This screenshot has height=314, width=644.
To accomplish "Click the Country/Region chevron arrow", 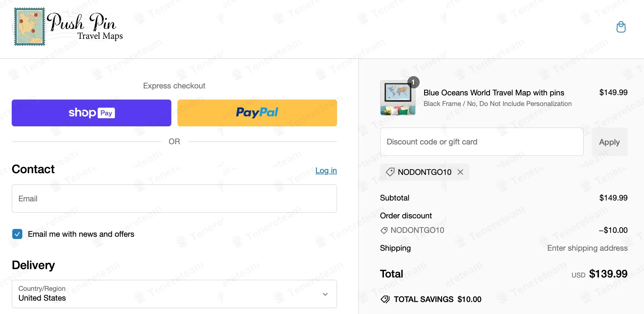I will (325, 294).
